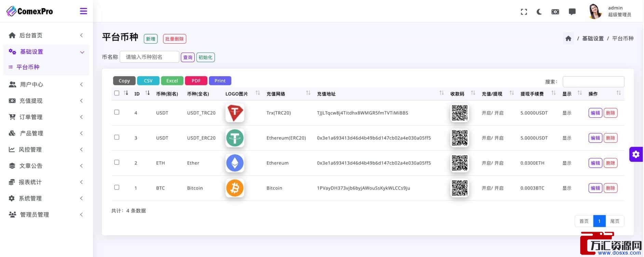Print the table
644x257 pixels.
[220, 81]
